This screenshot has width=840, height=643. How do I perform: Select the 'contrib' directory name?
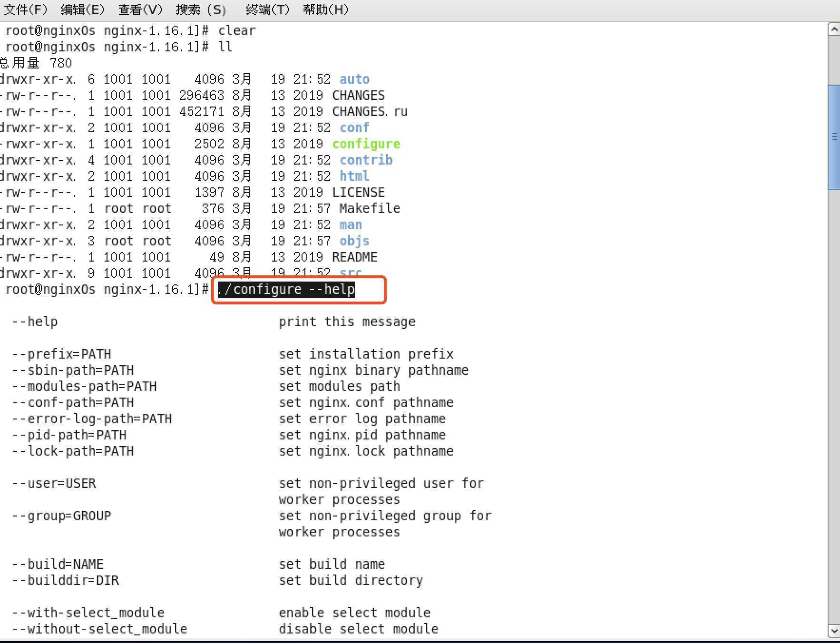point(366,160)
